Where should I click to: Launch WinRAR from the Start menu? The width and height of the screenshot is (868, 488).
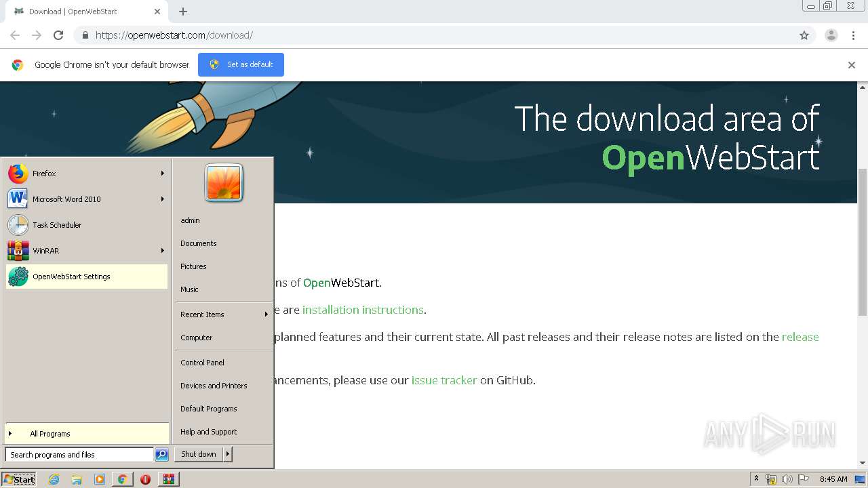pos(86,251)
